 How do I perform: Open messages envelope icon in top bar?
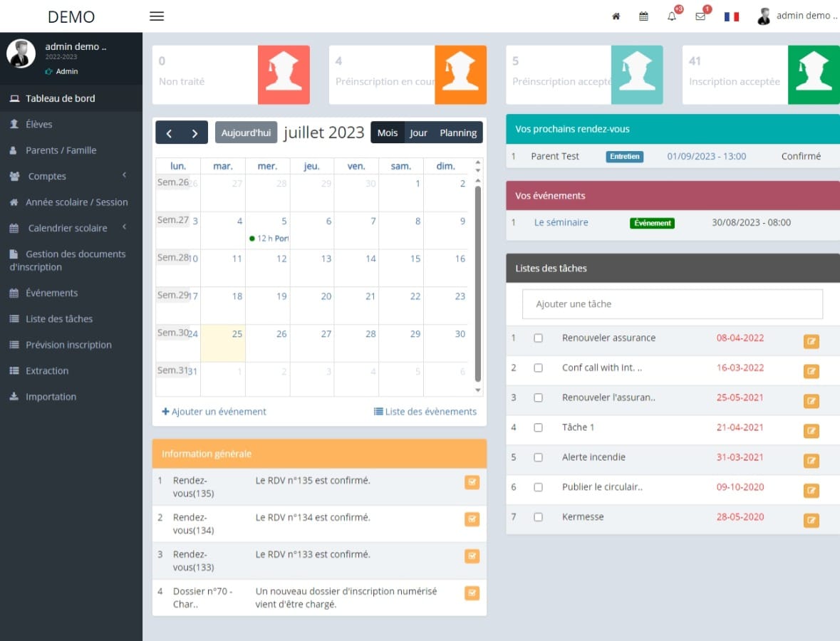700,15
